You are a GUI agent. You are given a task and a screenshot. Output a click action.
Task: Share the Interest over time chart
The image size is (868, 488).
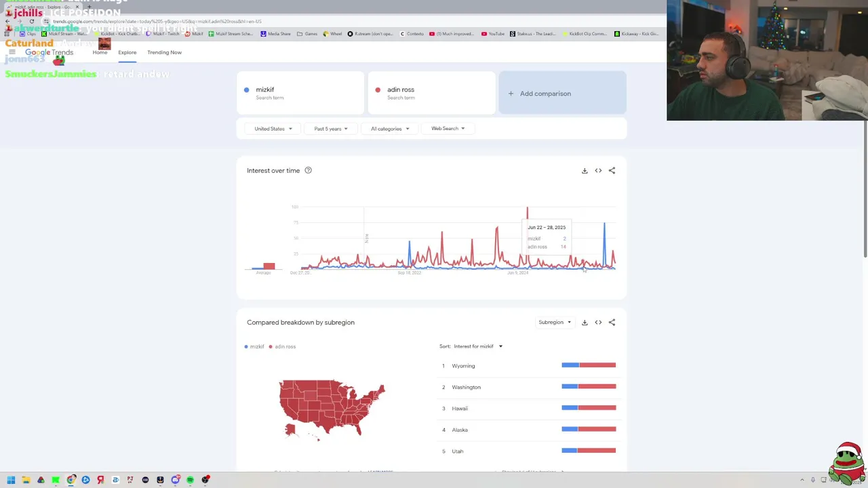(612, 171)
